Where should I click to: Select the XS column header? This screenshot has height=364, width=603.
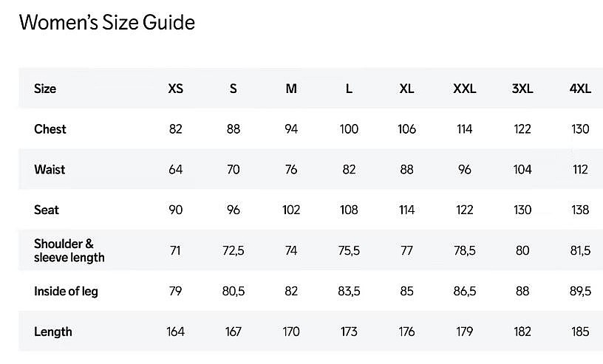[x=175, y=89]
